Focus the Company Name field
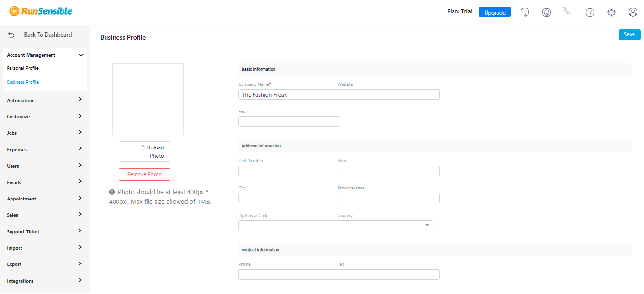 [x=288, y=94]
